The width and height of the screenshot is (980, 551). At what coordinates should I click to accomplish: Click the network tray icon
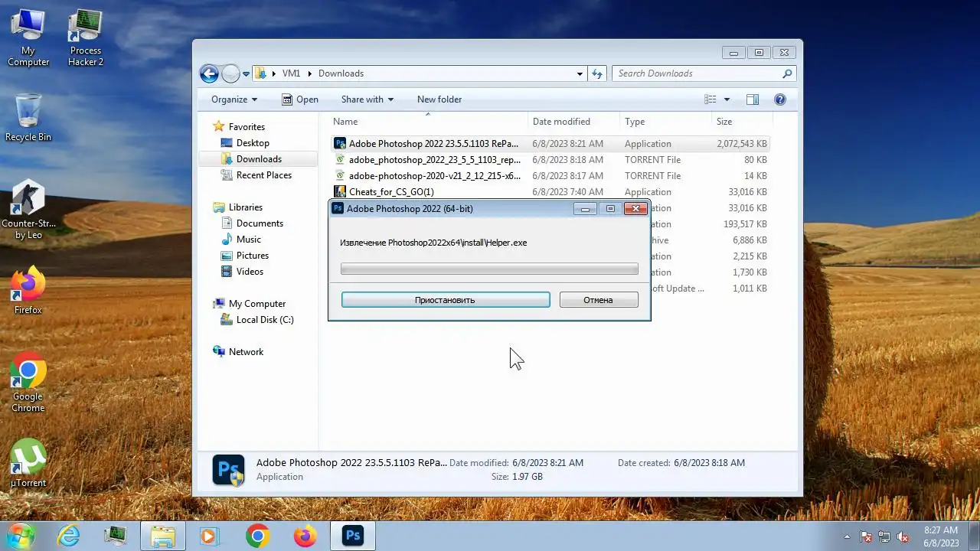pyautogui.click(x=884, y=536)
